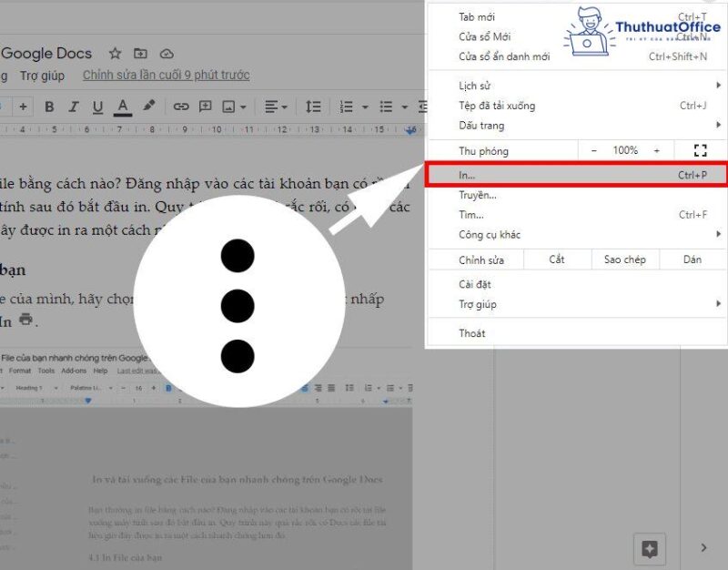The height and width of the screenshot is (570, 728).
Task: Expand the 'Lịch sử' submenu
Action: tap(576, 86)
